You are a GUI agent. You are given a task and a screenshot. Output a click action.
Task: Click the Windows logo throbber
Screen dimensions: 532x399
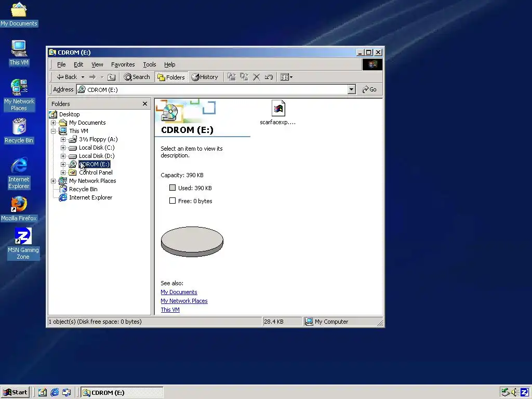click(372, 64)
